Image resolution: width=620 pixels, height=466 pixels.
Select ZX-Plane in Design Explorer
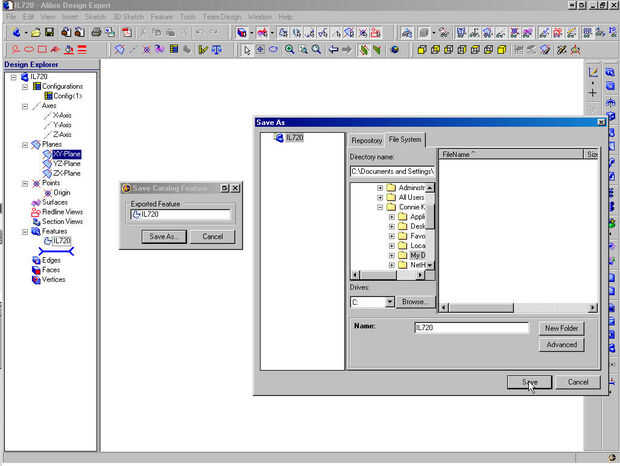(x=67, y=174)
